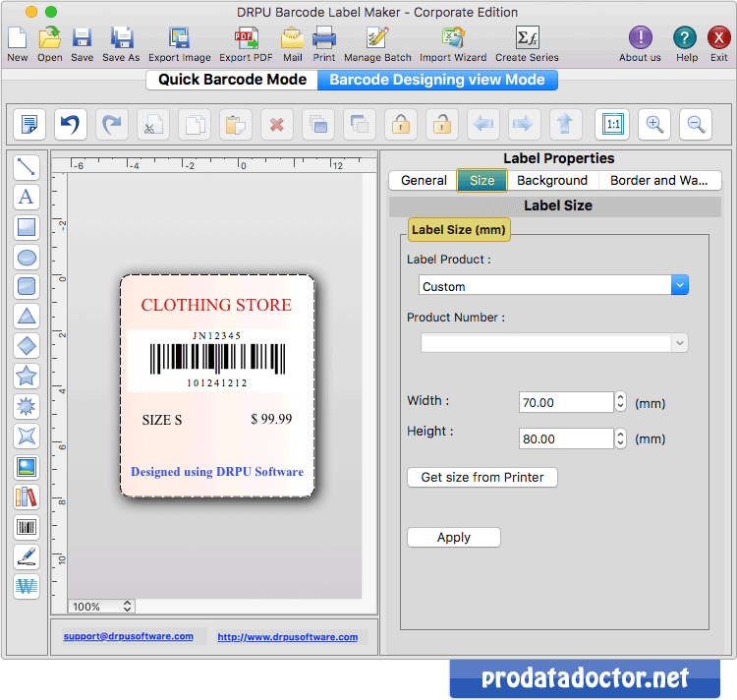This screenshot has width=737, height=700.
Task: Click the Copy icon
Action: point(195,125)
